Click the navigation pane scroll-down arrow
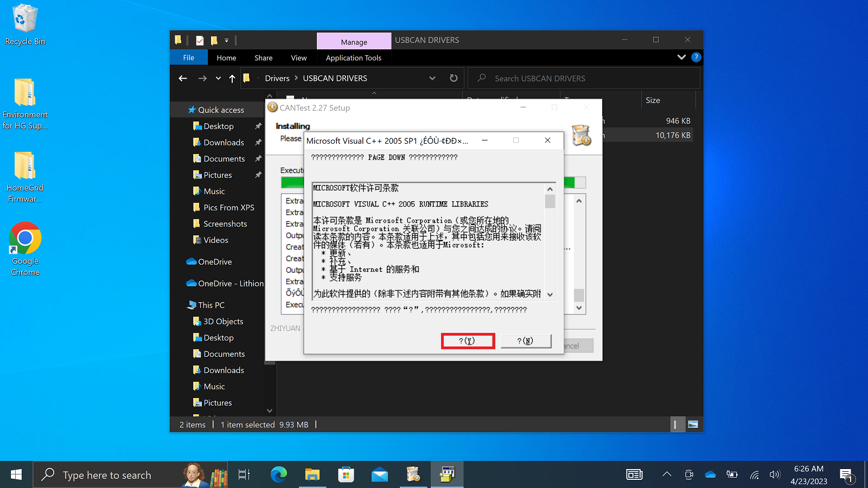Viewport: 868px width, 488px height. pyautogui.click(x=270, y=410)
